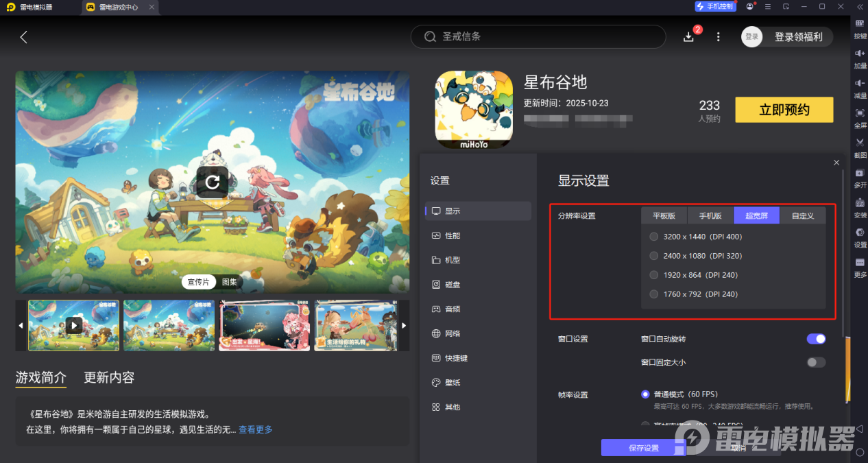The image size is (868, 463).
Task: Enter fullscreen via the 全屏 icon
Action: click(x=860, y=120)
